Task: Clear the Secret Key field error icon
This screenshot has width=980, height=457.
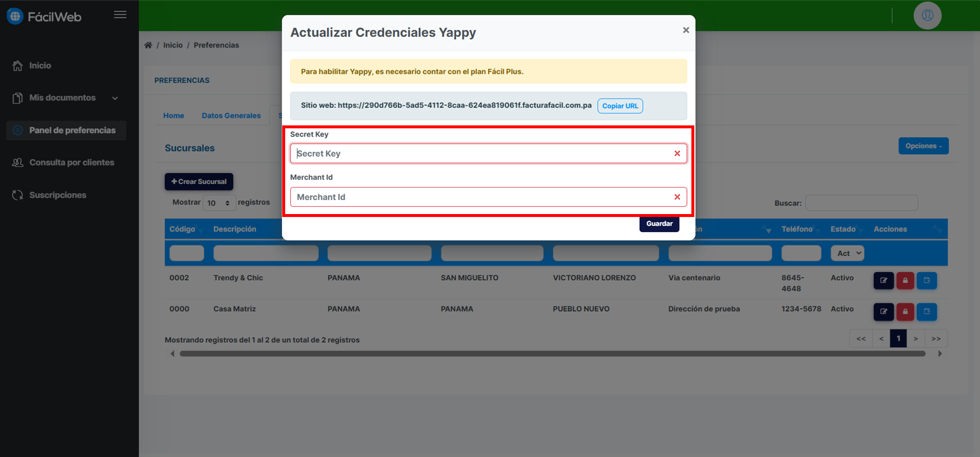Action: (677, 153)
